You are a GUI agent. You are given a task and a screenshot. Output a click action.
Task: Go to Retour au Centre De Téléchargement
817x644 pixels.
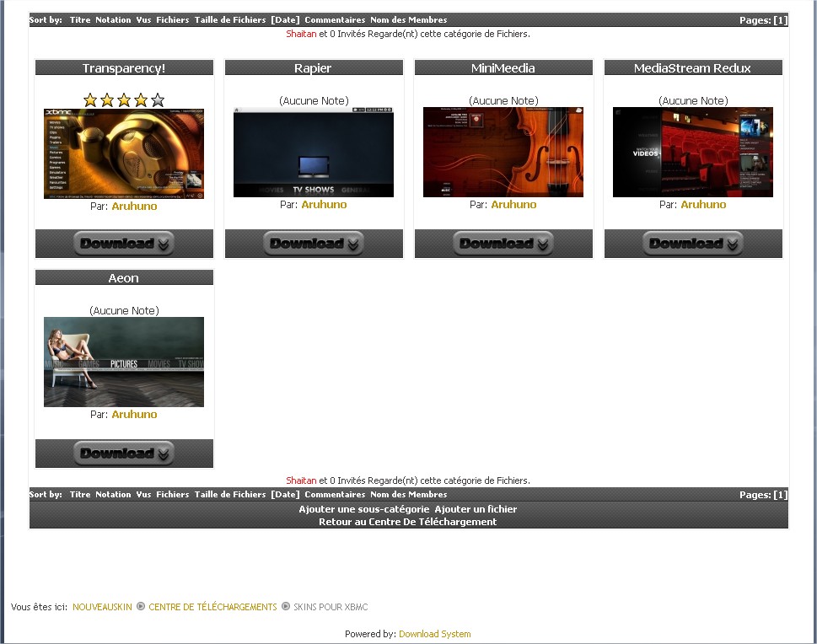[408, 522]
